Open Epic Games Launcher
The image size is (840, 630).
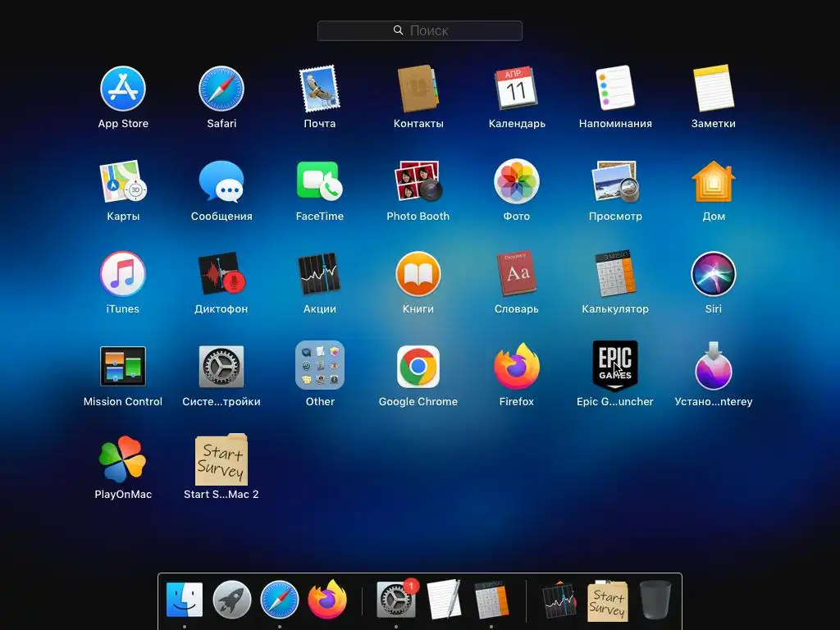click(x=615, y=367)
